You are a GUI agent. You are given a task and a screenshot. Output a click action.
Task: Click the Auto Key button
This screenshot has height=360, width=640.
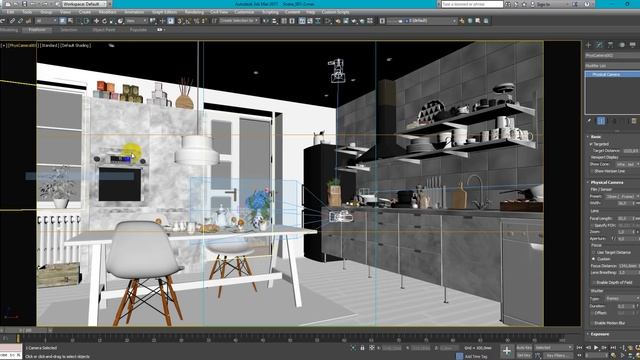524,348
